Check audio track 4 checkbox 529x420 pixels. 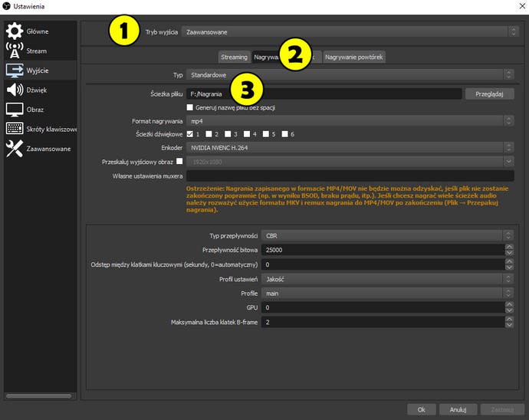coord(247,134)
